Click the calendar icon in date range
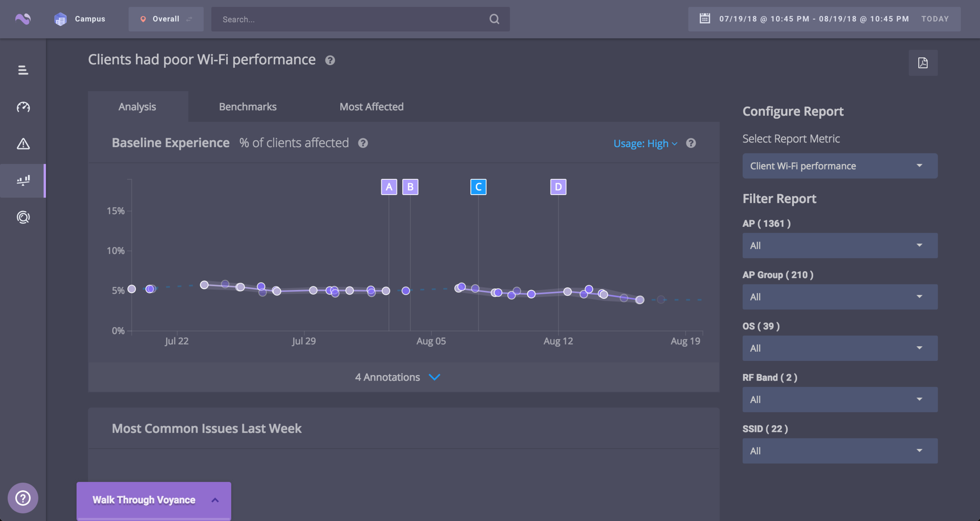Viewport: 980px width, 521px height. 704,18
